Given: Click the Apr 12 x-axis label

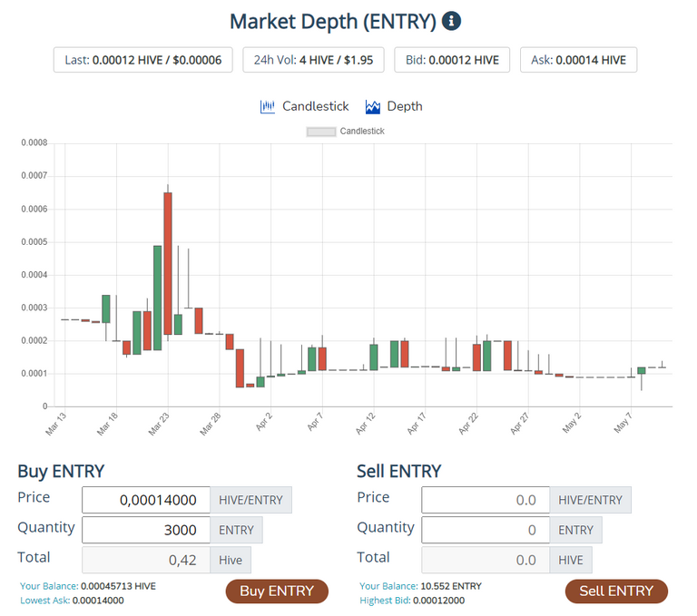Looking at the screenshot, I should 366,424.
